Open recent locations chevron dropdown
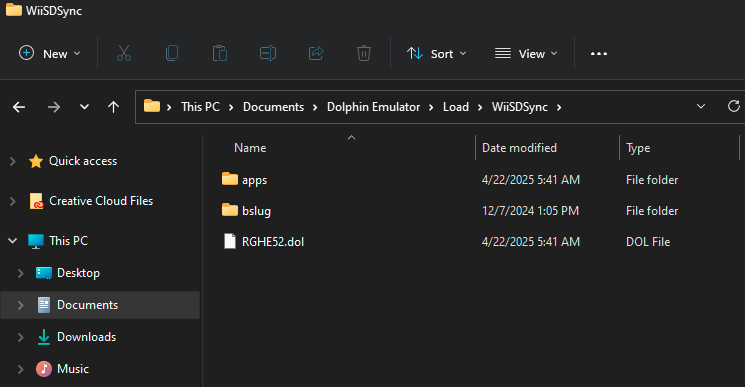The height and width of the screenshot is (387, 745). 84,107
